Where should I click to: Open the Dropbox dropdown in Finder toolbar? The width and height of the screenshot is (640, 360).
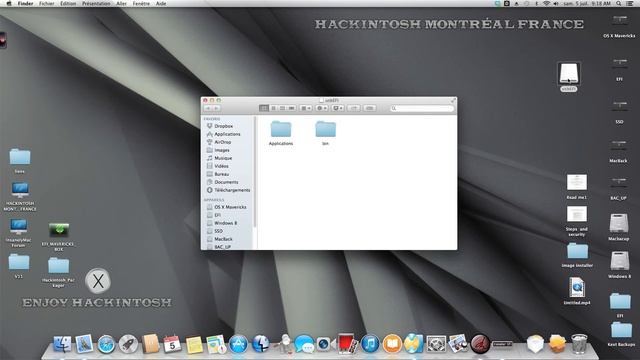tap(338, 108)
